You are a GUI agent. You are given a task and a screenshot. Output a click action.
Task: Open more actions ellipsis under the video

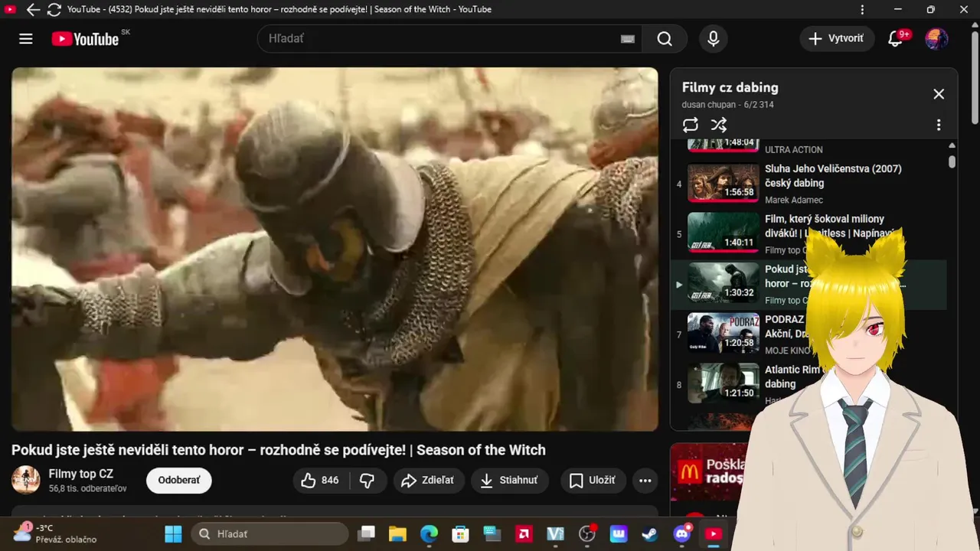pyautogui.click(x=645, y=481)
